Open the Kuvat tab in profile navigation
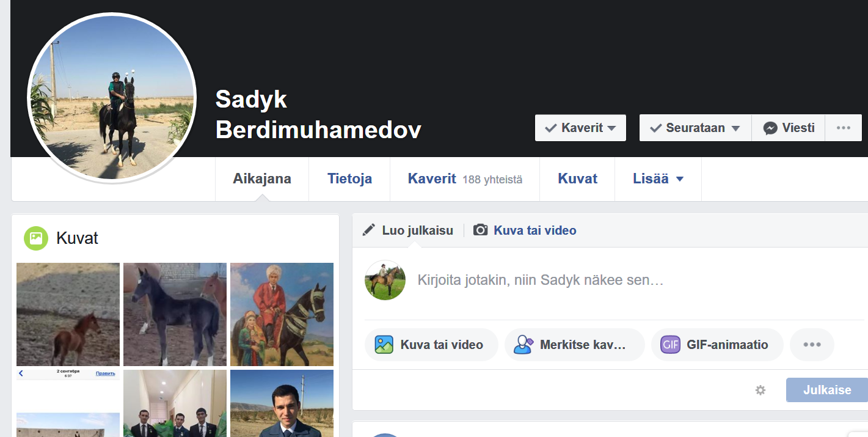 577,179
